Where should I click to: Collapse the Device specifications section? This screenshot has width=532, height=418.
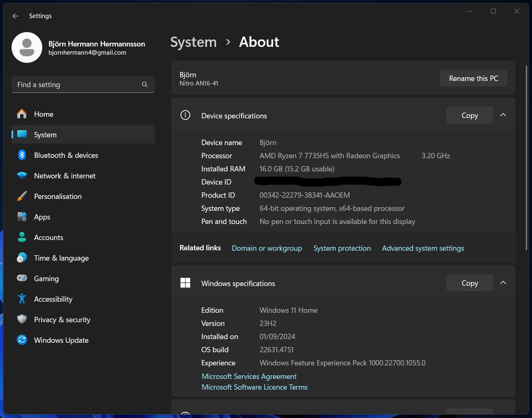pyautogui.click(x=503, y=115)
